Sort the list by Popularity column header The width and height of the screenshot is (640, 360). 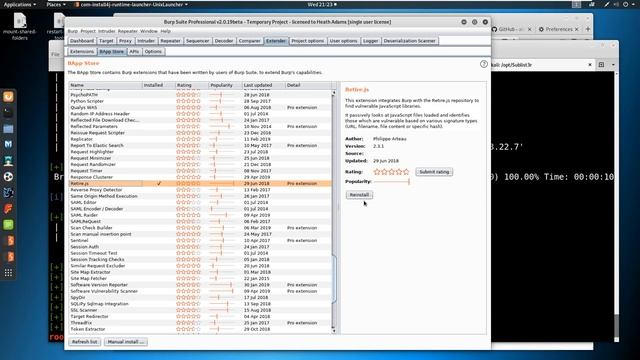[225, 85]
